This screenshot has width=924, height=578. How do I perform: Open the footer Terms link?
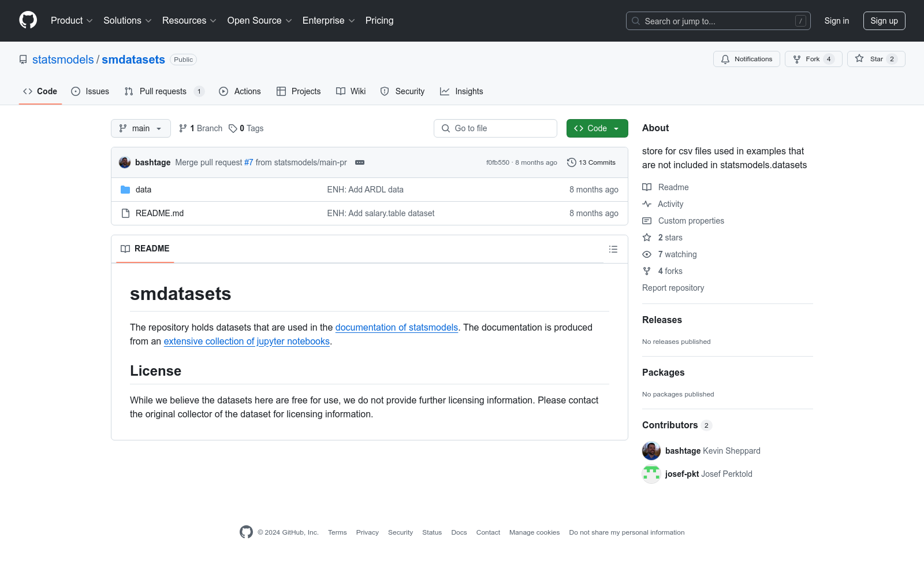[x=337, y=532]
